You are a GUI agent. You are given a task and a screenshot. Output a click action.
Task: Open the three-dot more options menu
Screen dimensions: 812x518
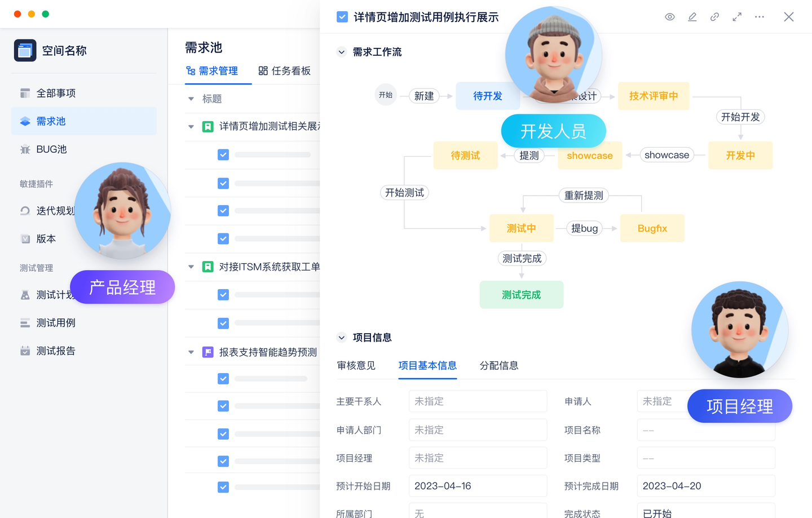click(760, 17)
